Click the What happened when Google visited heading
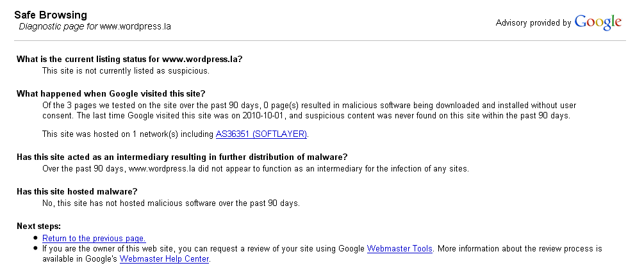Image resolution: width=644 pixels, height=277 pixels. (x=111, y=93)
